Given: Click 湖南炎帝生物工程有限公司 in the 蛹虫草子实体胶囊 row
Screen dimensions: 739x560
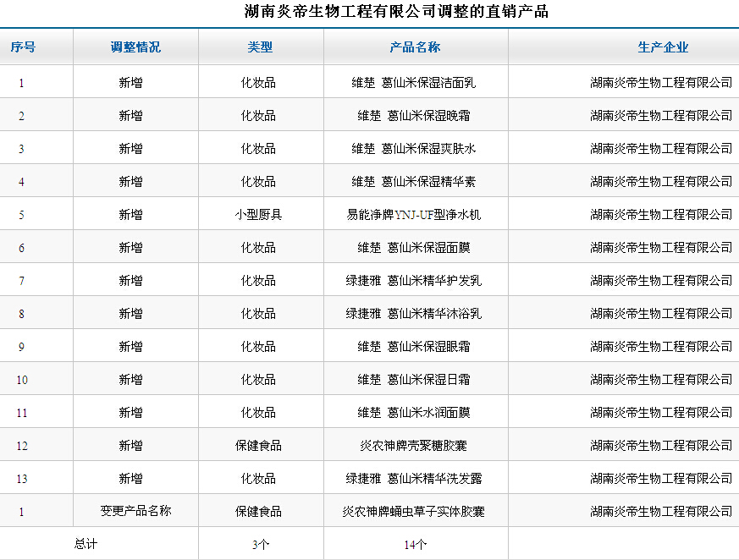Looking at the screenshot, I should pos(661,512).
